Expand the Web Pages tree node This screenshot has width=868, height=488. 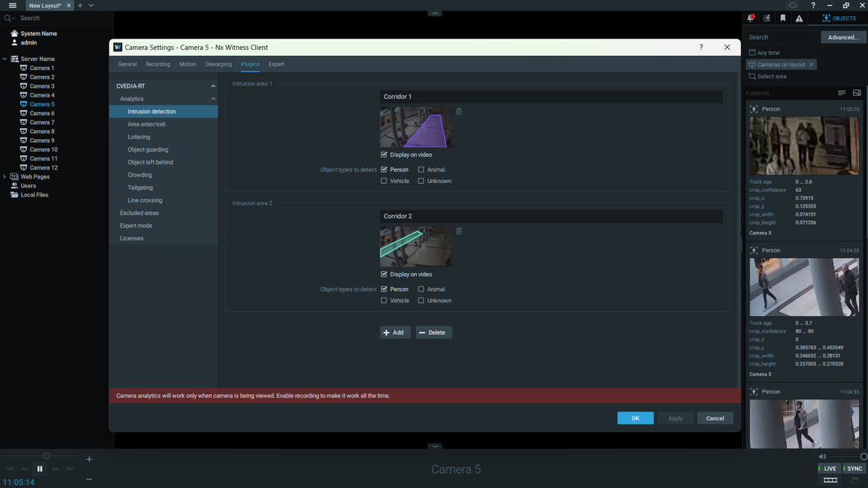[5, 177]
